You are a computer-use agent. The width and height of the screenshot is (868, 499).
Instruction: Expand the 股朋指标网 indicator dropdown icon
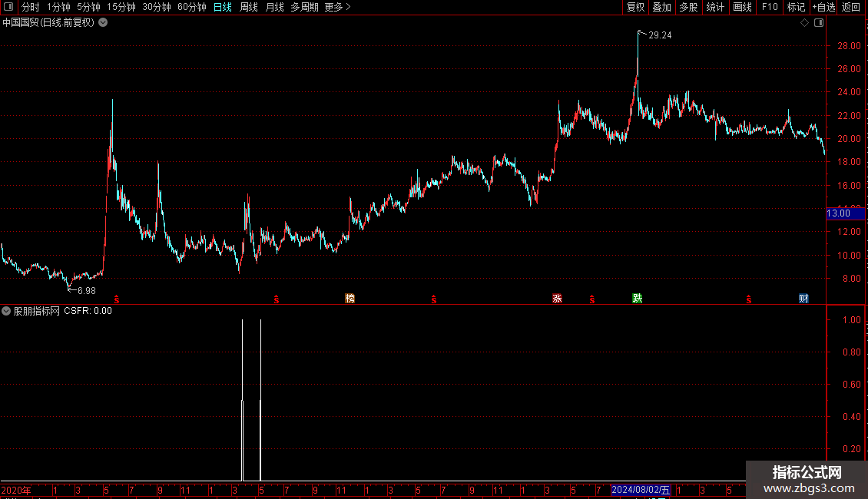[x=6, y=311]
